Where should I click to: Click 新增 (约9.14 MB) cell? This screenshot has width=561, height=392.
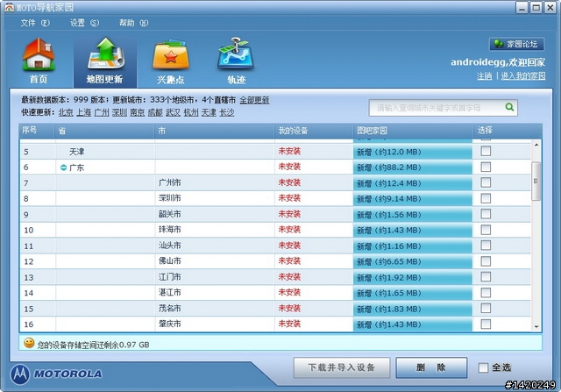[413, 199]
